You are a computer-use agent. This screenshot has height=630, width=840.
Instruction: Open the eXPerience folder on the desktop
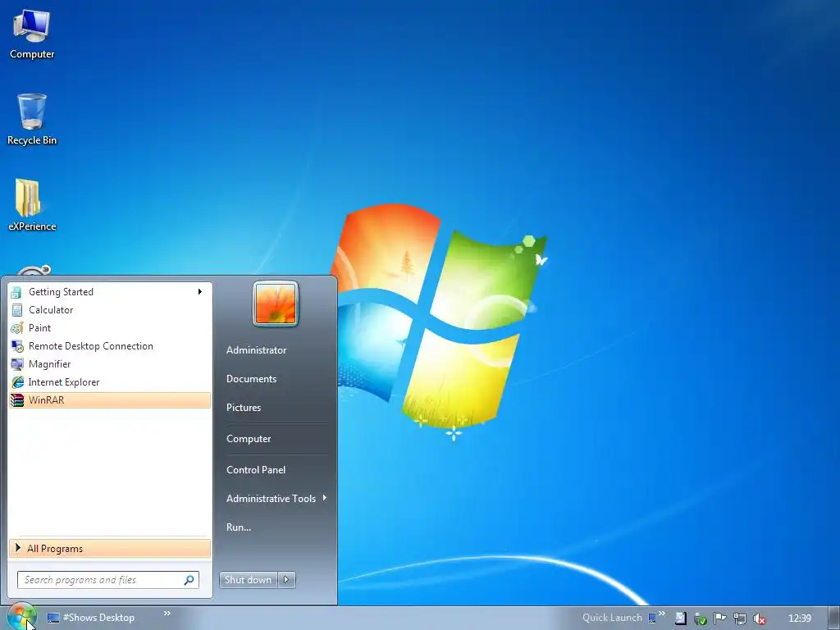(32, 205)
